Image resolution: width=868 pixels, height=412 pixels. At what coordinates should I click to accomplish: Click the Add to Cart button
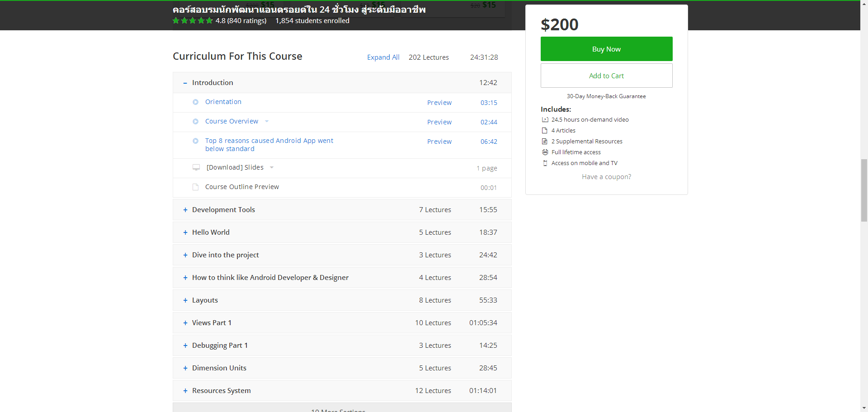(606, 76)
